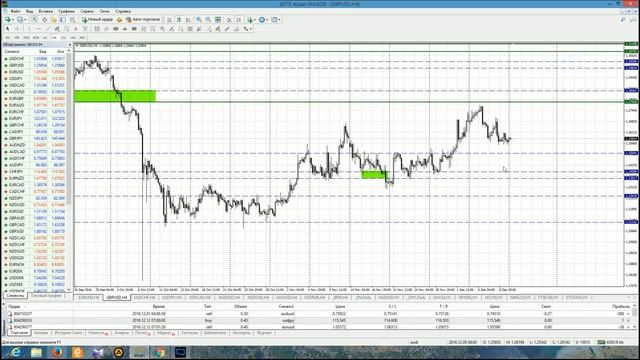The width and height of the screenshot is (640, 360).
Task: Sort orders by Прибыль column header
Action: pyautogui.click(x=621, y=306)
